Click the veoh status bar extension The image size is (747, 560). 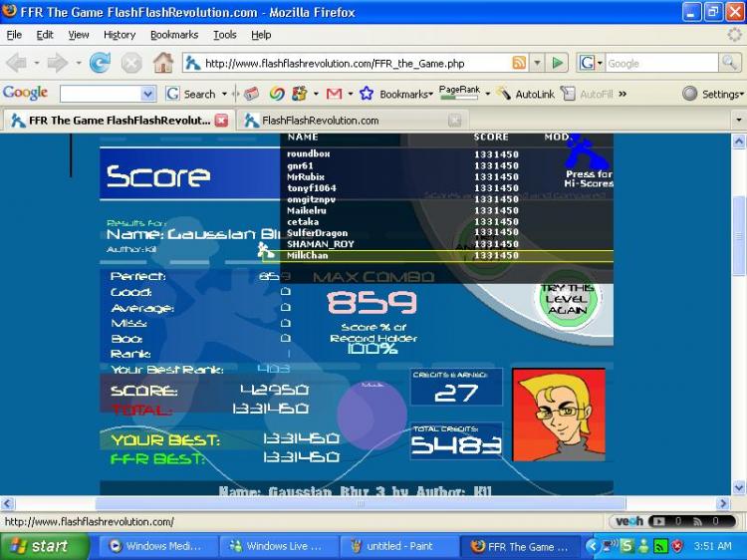[x=629, y=521]
